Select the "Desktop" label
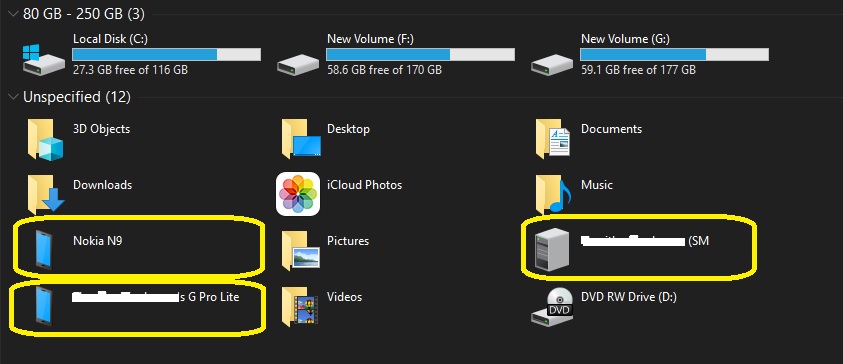Screen dimensions: 843x364 (x=348, y=129)
